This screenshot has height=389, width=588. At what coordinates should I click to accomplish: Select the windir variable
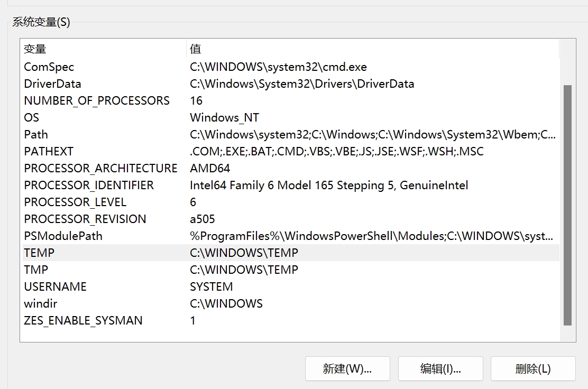[x=41, y=303]
